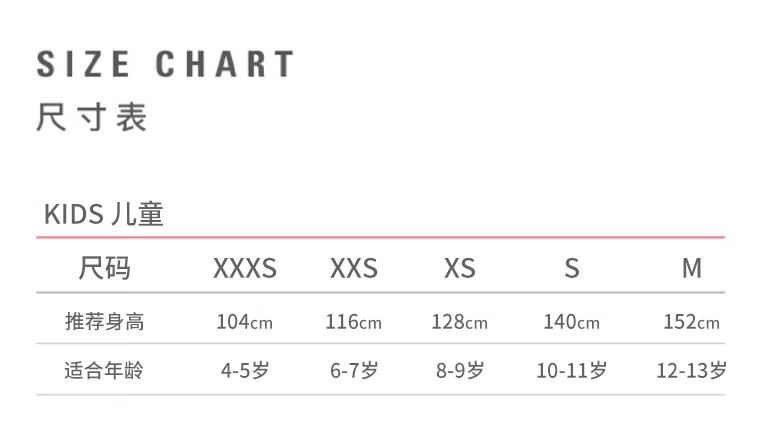Click the 6-7岁 age value
776x448 pixels.
pos(354,371)
